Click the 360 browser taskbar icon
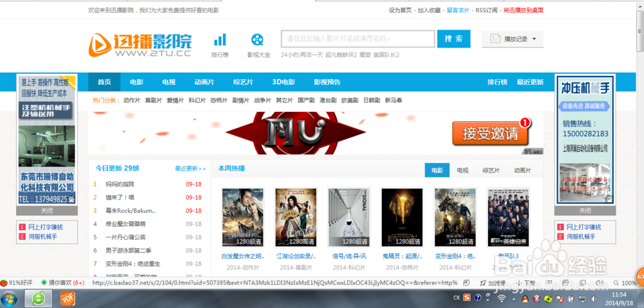This screenshot has width=644, height=308. [x=38, y=298]
